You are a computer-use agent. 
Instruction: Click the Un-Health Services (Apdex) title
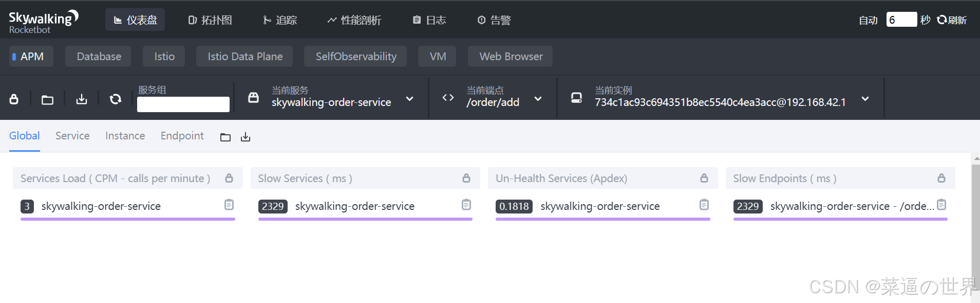click(561, 179)
